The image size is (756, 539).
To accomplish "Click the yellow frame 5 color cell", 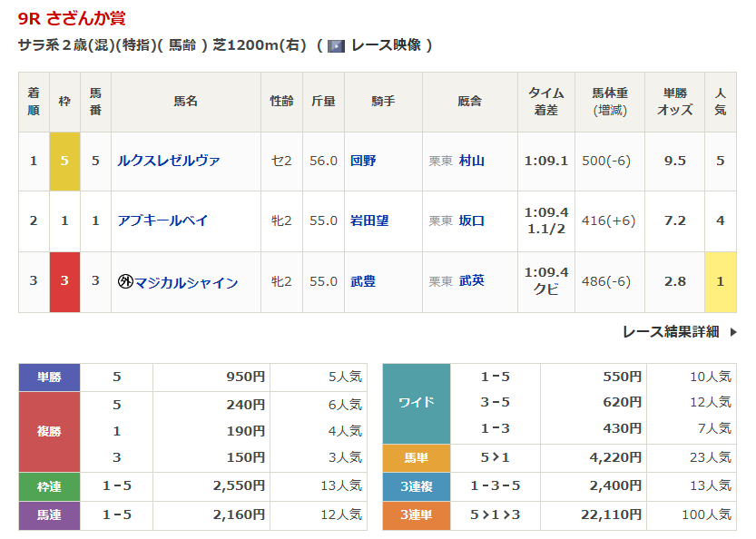I will tap(64, 161).
